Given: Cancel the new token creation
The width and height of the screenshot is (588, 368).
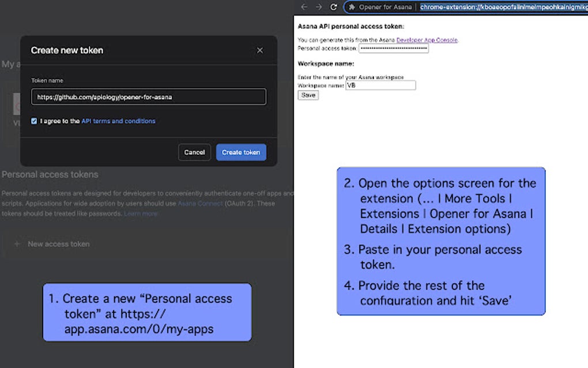Looking at the screenshot, I should [194, 152].
